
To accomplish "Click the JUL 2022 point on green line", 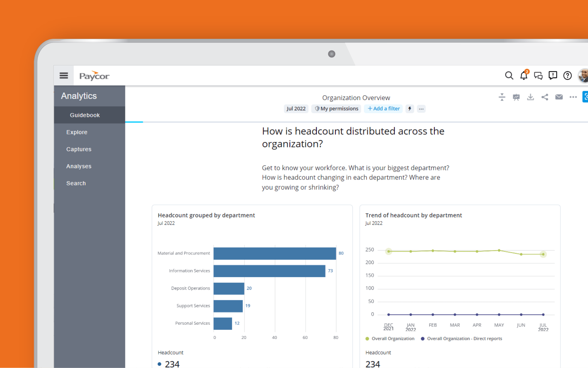I will pyautogui.click(x=543, y=254).
